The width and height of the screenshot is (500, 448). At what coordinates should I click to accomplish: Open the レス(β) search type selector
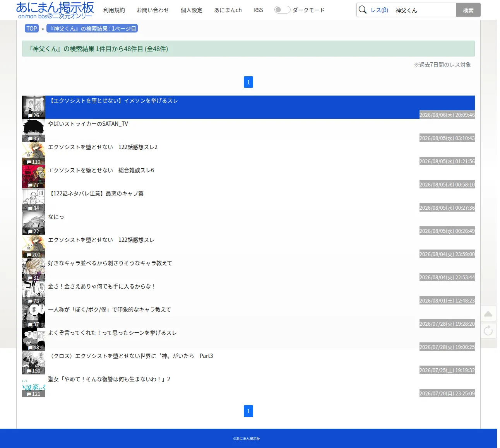[x=379, y=10]
